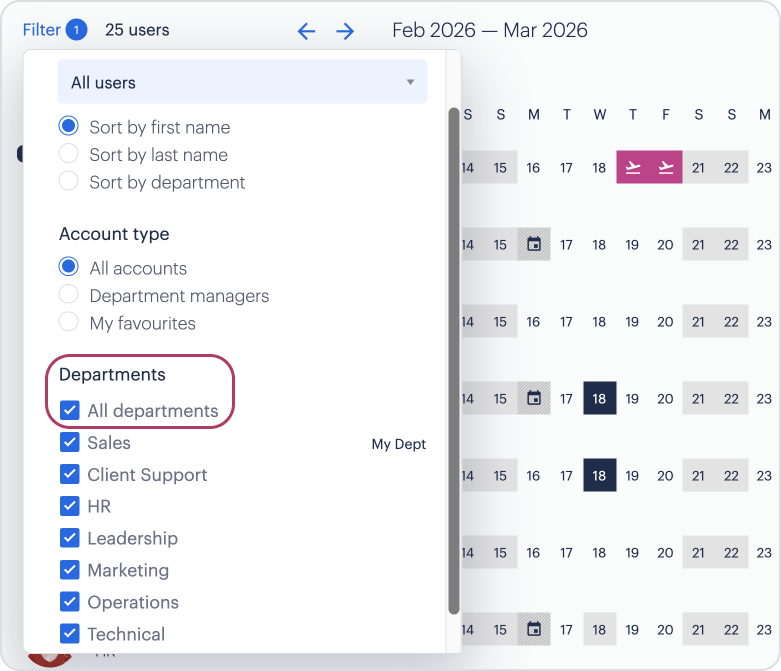Click the filter count badge
This screenshot has width=781, height=671.
pos(76,30)
